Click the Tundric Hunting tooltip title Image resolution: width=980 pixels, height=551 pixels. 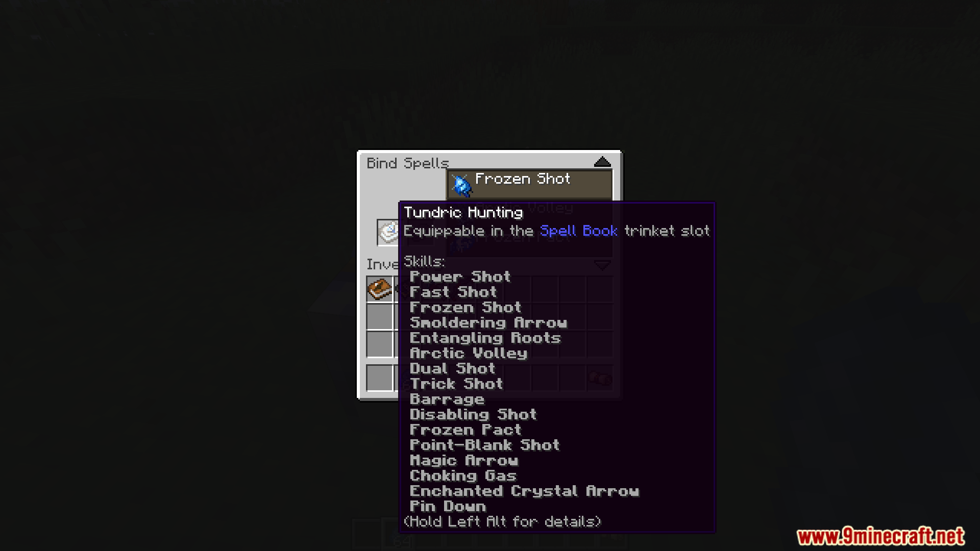pos(463,212)
